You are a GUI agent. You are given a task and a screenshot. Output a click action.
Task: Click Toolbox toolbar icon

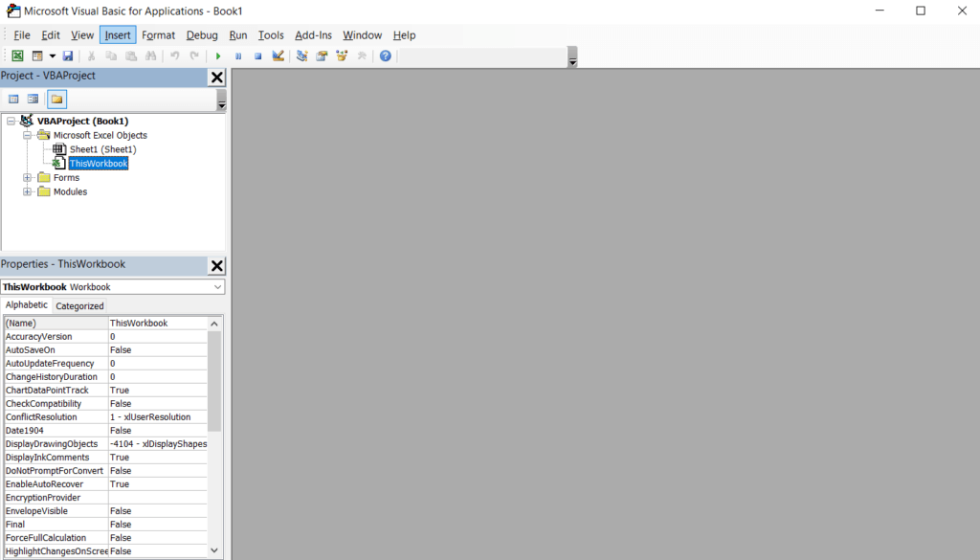coord(362,56)
